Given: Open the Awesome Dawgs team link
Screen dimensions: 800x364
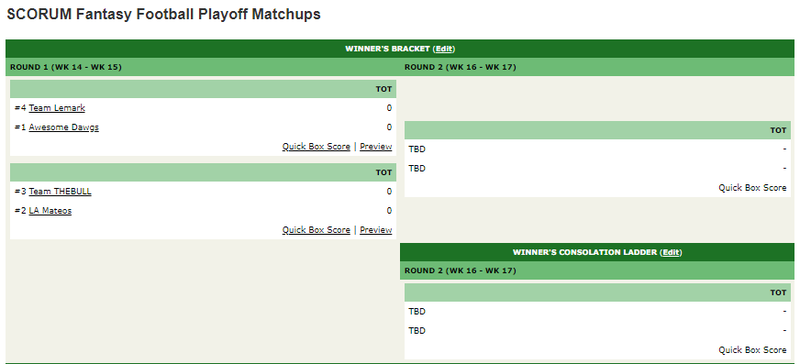Looking at the screenshot, I should (x=64, y=127).
